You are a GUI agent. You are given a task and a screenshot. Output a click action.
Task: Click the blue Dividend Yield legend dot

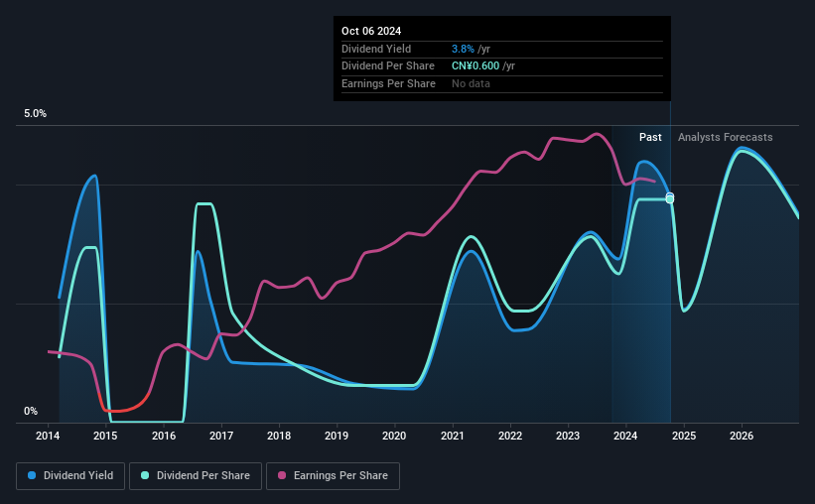(32, 475)
